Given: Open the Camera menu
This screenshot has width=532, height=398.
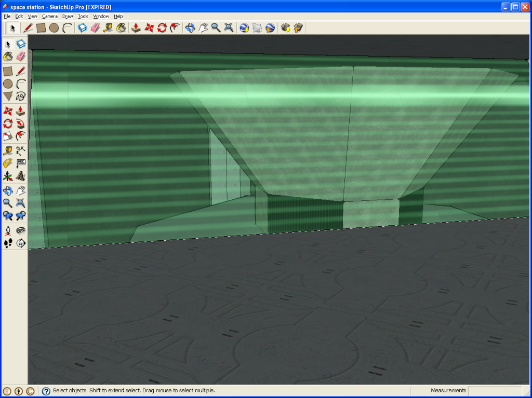Looking at the screenshot, I should coord(49,16).
